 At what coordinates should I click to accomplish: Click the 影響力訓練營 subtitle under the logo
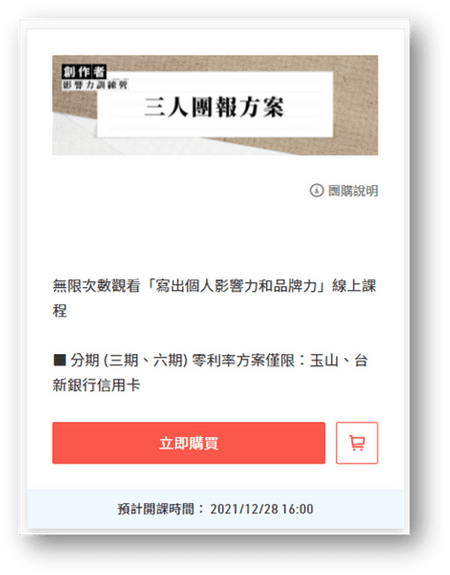point(95,85)
